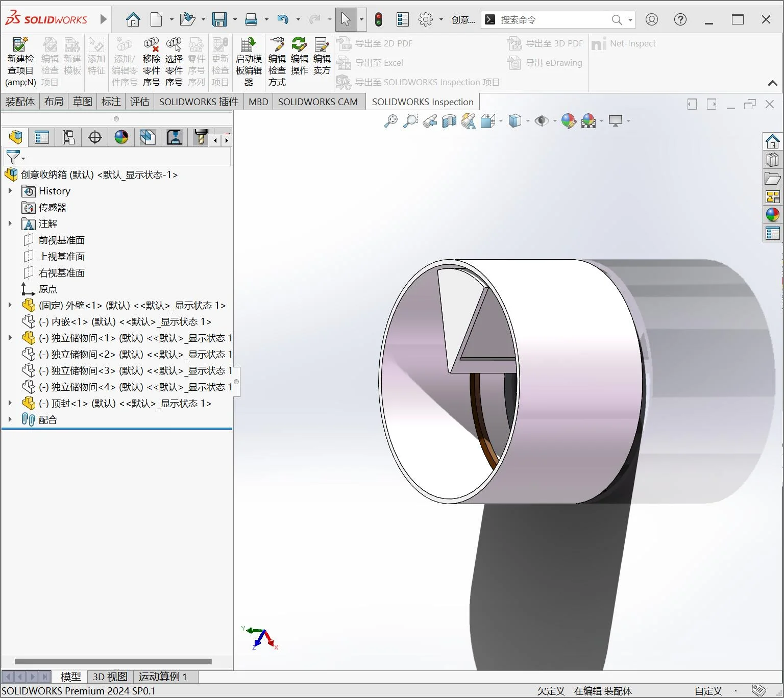Click the 移除零件序号 icon
Viewport: 784px width, 698px height.
pyautogui.click(x=152, y=56)
